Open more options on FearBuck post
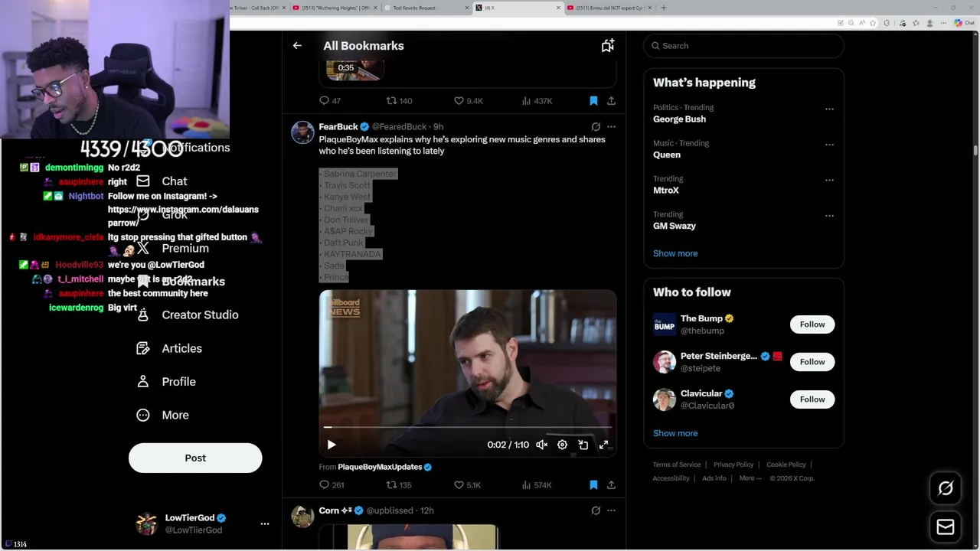This screenshot has height=551, width=980. click(611, 127)
